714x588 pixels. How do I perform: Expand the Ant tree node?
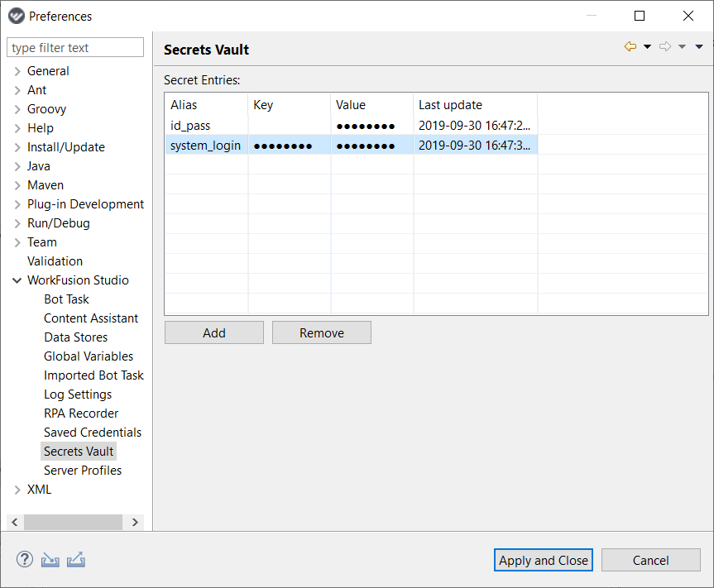17,91
